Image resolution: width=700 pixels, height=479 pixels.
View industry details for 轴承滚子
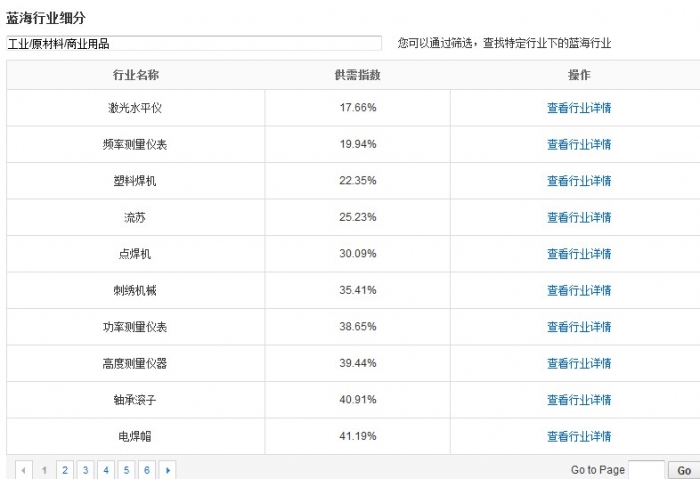pos(579,400)
